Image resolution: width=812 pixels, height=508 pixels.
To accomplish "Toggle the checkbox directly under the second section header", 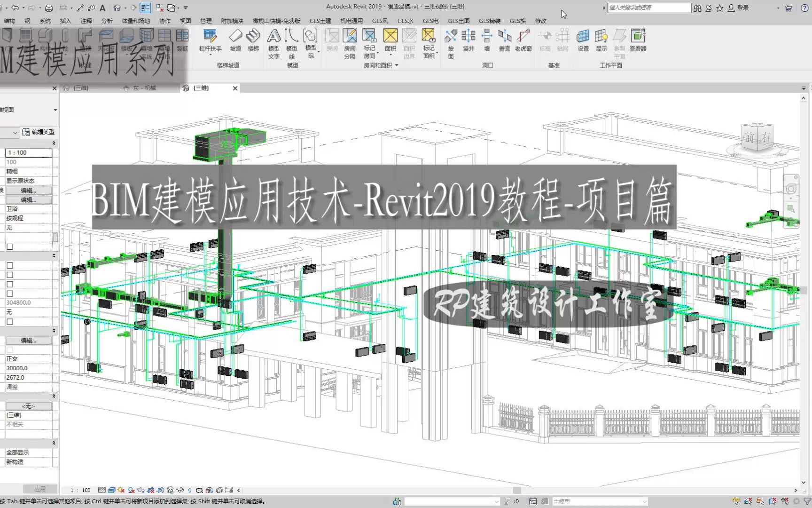I will pyautogui.click(x=10, y=265).
